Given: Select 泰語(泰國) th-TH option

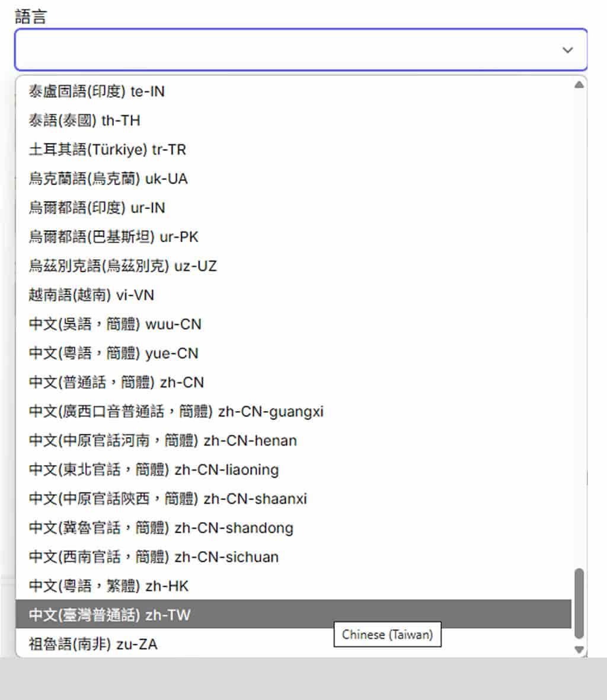Looking at the screenshot, I should pyautogui.click(x=293, y=120).
